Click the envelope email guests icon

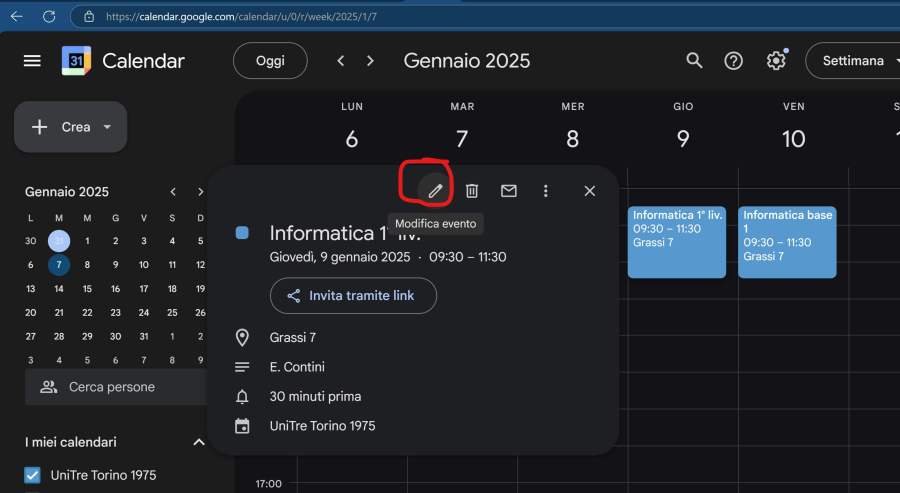coord(509,191)
